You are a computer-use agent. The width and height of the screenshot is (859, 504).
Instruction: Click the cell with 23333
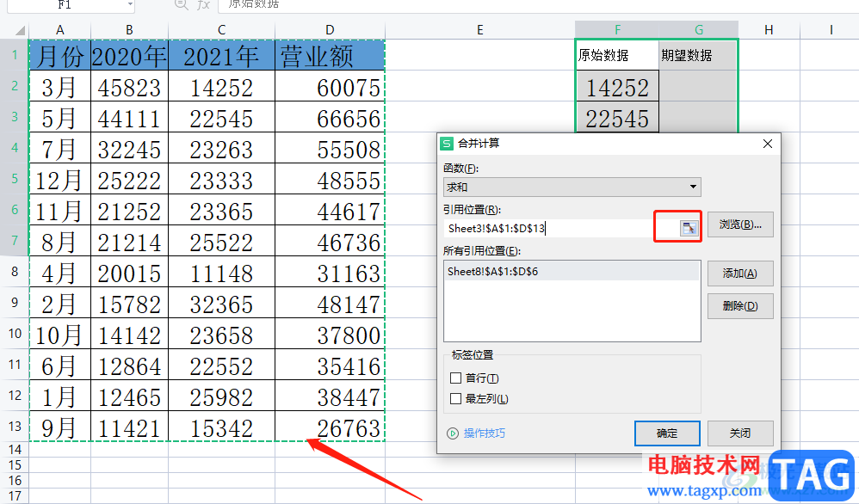click(x=221, y=178)
